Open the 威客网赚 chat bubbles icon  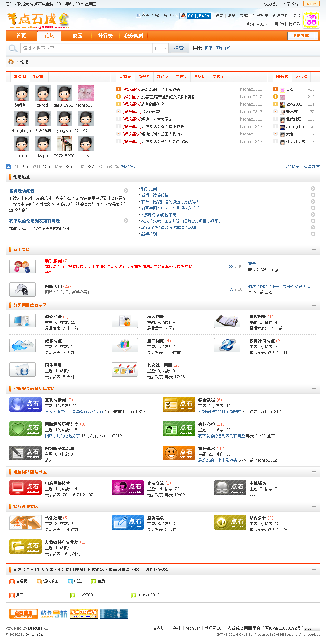point(22,345)
